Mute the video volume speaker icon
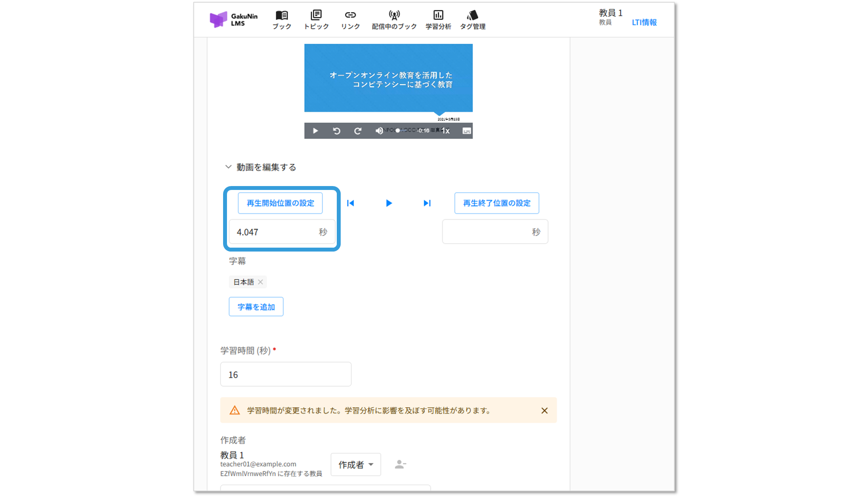The width and height of the screenshot is (868, 497). pos(379,131)
